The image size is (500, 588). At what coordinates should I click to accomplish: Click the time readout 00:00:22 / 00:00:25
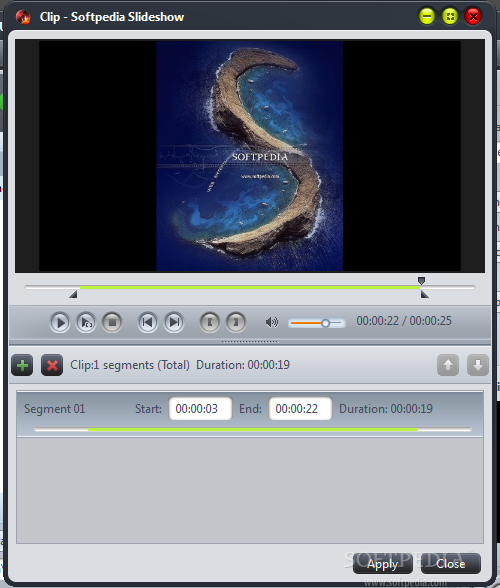coord(404,321)
